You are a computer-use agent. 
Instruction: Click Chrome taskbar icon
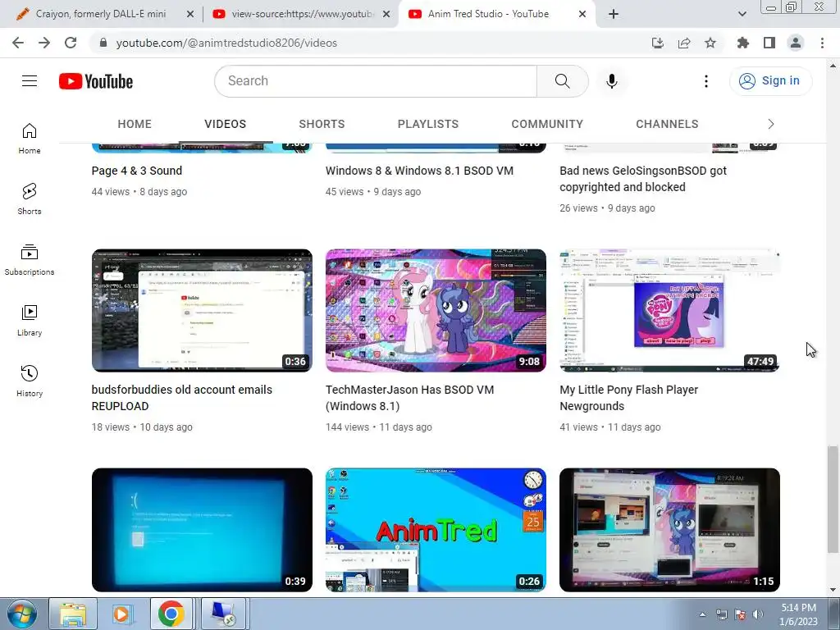tap(171, 614)
